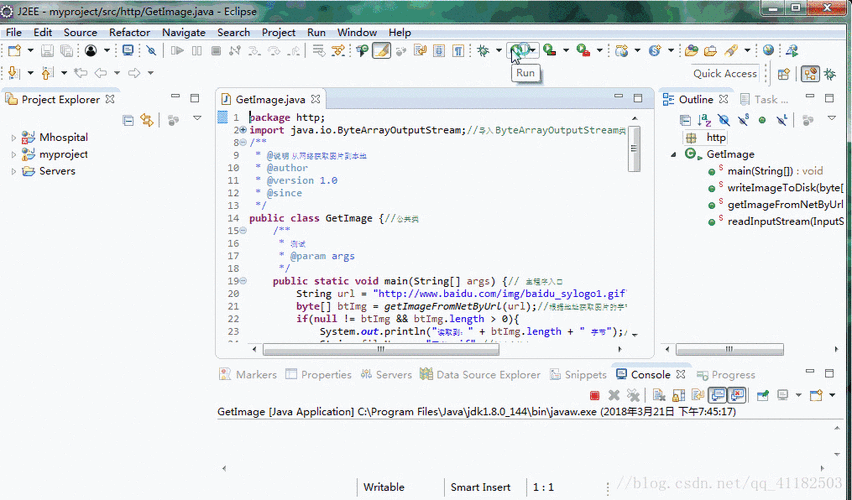Toggle Sort alphabetically in Outline toolbar
Viewport: 852px width, 500px height.
point(704,120)
